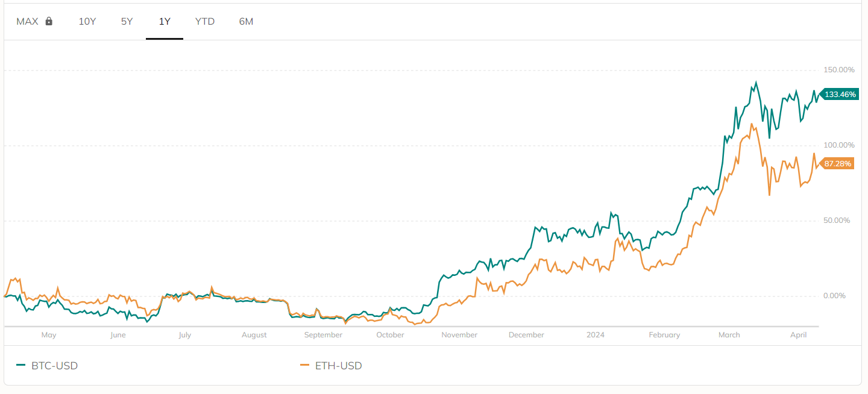The height and width of the screenshot is (394, 868).
Task: Click the March label on time axis
Action: (729, 335)
